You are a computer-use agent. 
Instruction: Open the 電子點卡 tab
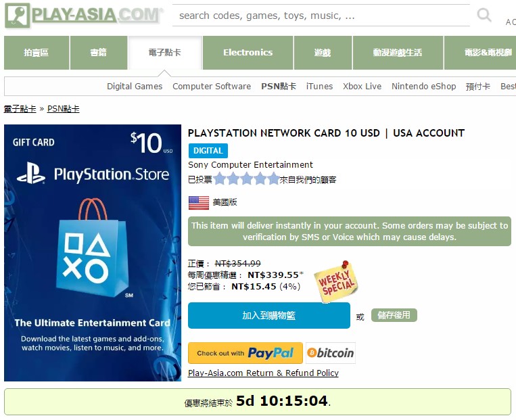165,53
